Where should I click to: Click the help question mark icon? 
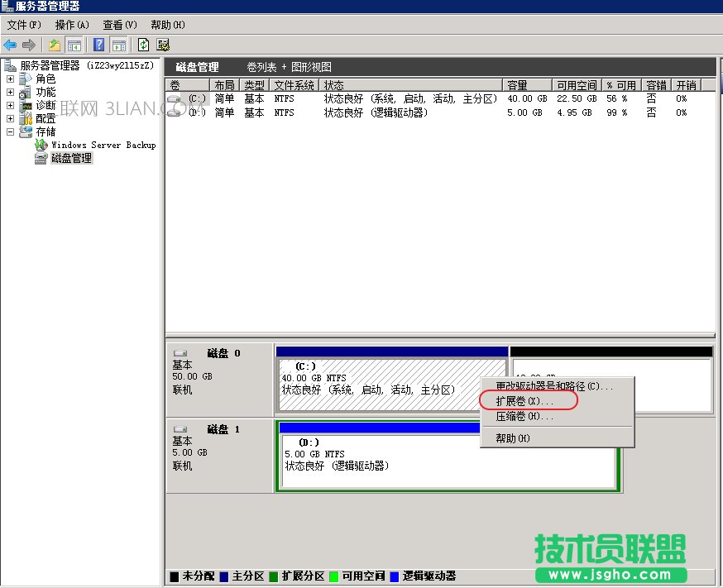[x=98, y=45]
